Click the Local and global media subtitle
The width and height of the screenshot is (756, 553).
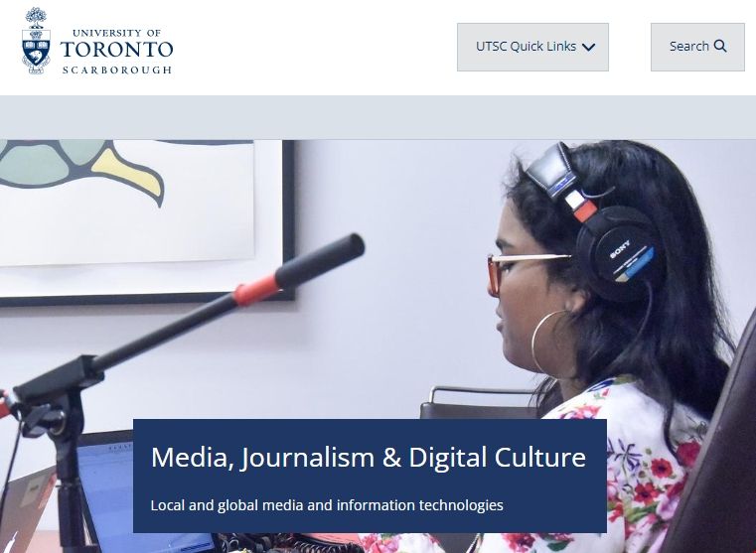[x=327, y=505]
